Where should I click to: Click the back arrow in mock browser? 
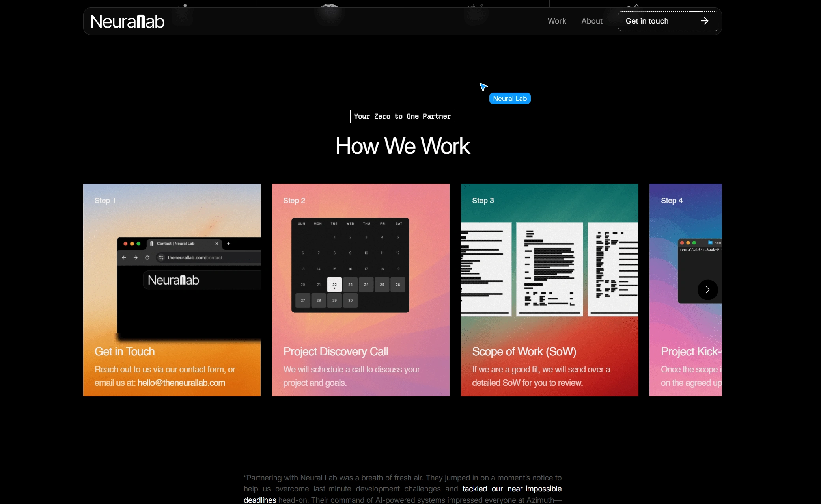(x=124, y=258)
